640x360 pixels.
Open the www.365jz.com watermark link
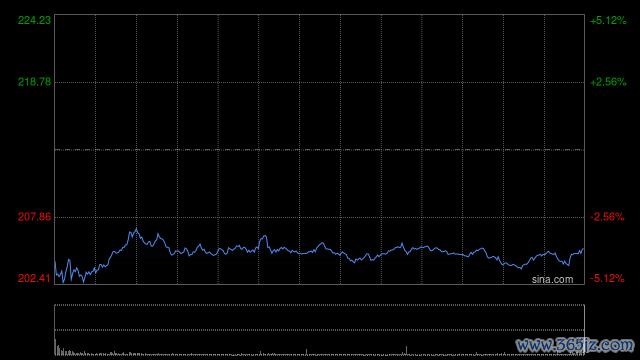[575, 345]
